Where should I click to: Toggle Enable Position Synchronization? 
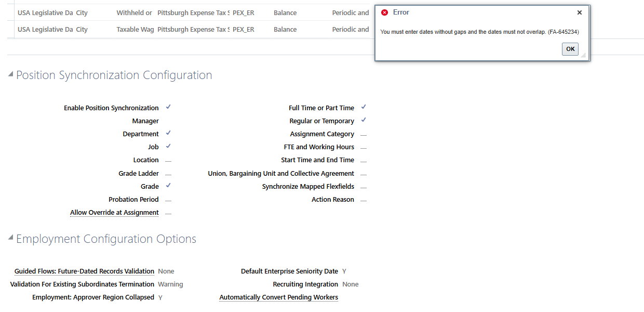tap(168, 107)
